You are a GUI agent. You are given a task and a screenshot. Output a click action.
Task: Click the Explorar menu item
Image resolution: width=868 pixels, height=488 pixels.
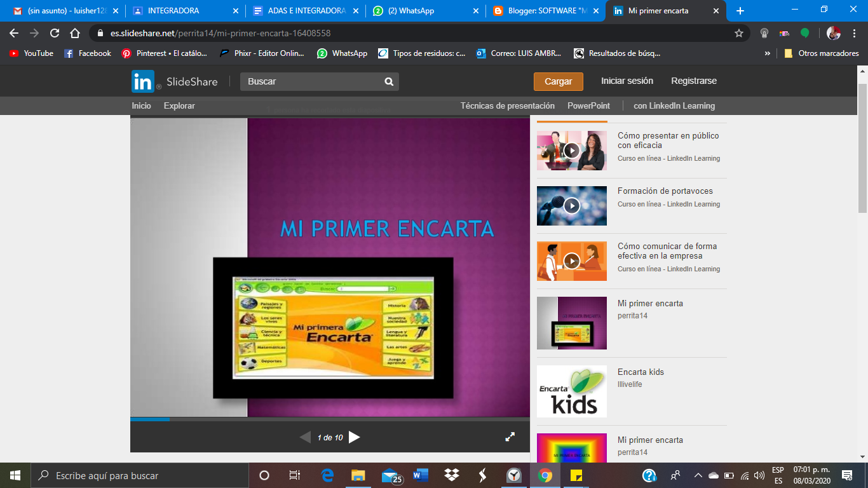[179, 105]
